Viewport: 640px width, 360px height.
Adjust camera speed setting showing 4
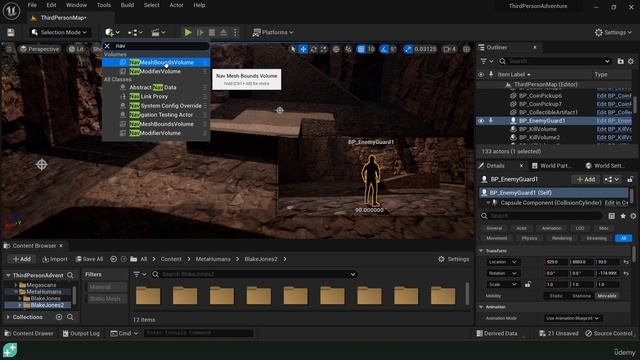click(449, 49)
